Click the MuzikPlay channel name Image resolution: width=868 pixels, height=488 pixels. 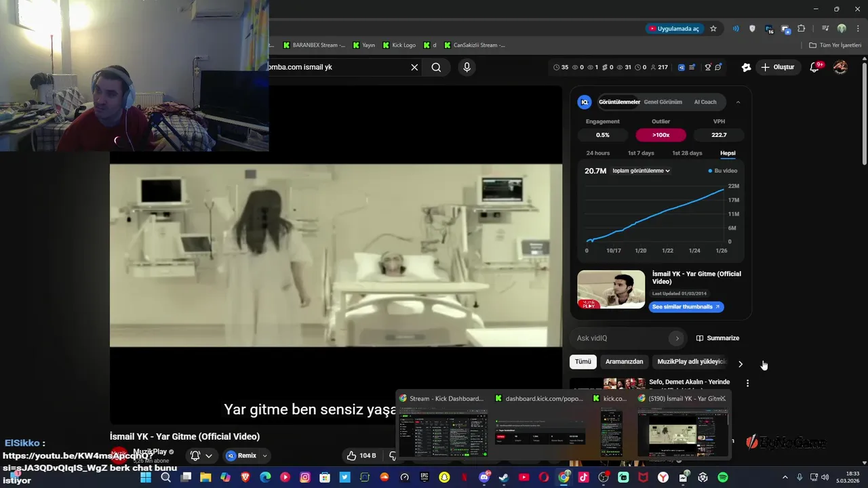click(150, 451)
